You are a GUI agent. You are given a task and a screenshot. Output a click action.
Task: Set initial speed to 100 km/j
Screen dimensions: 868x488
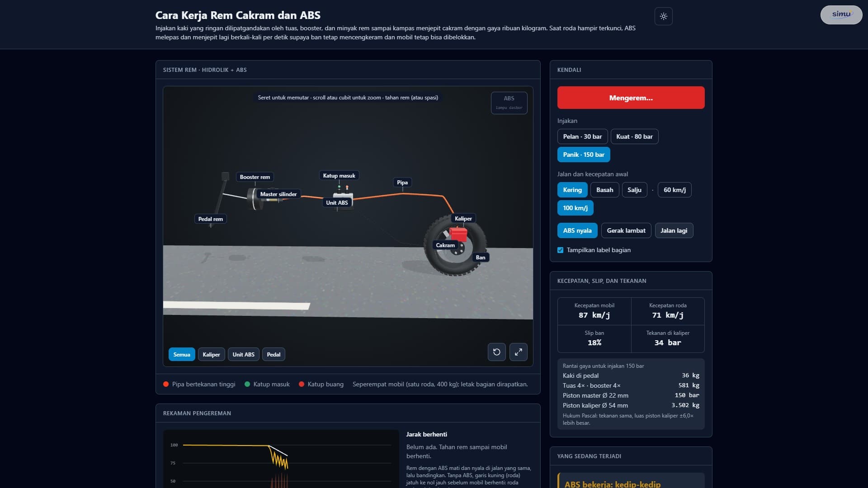(x=575, y=208)
